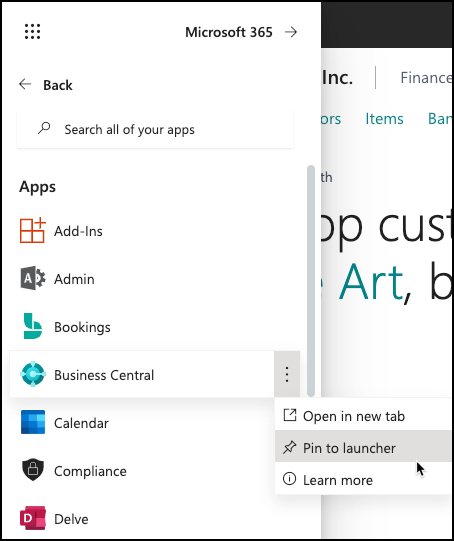Click the app launcher waffle icon

click(32, 32)
